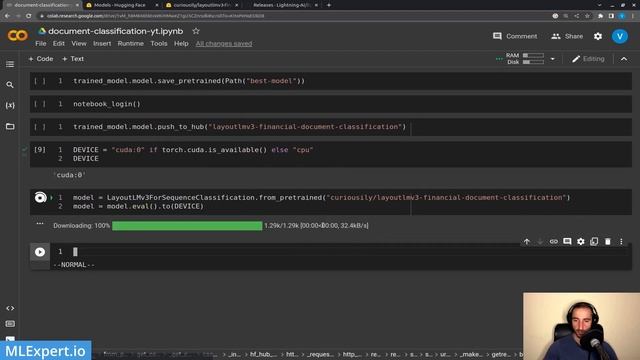The width and height of the screenshot is (640, 360).
Task: Click the Disk usage bar
Action: pyautogui.click(x=533, y=62)
